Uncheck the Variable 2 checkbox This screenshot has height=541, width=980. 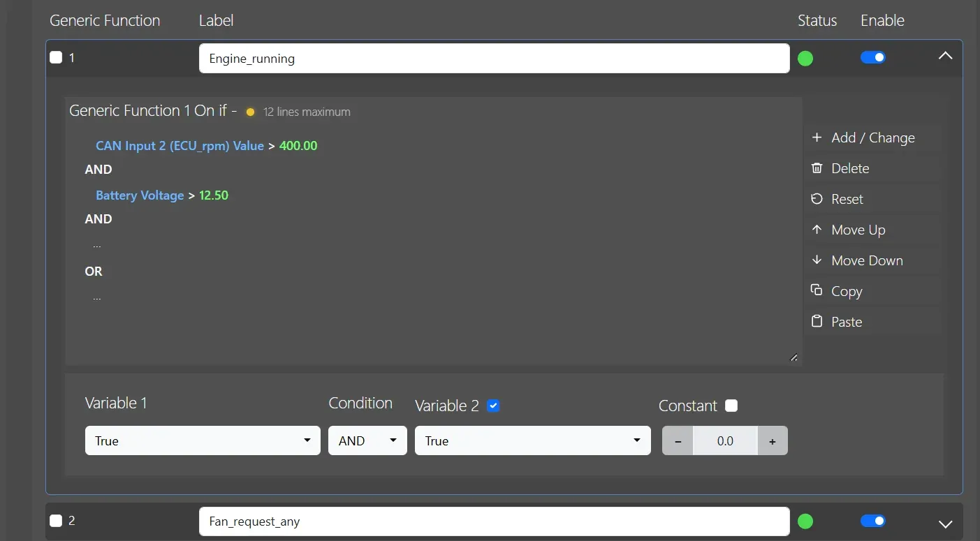493,406
